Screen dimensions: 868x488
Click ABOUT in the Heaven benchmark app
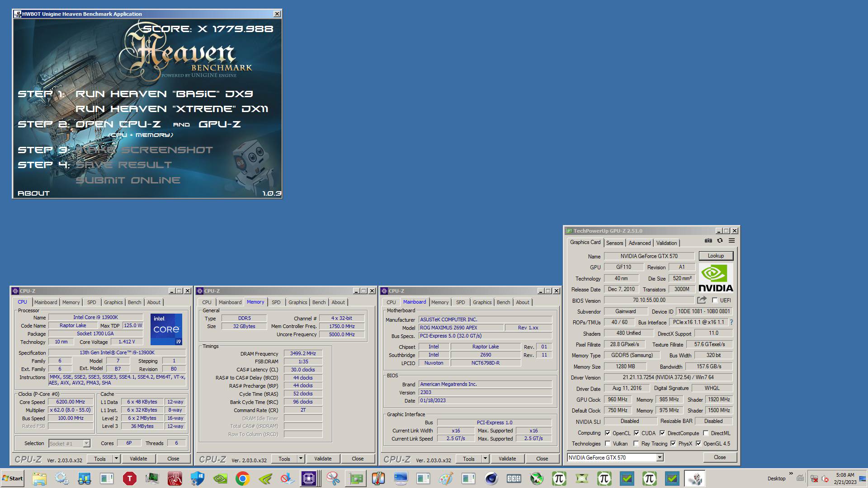pos(33,193)
